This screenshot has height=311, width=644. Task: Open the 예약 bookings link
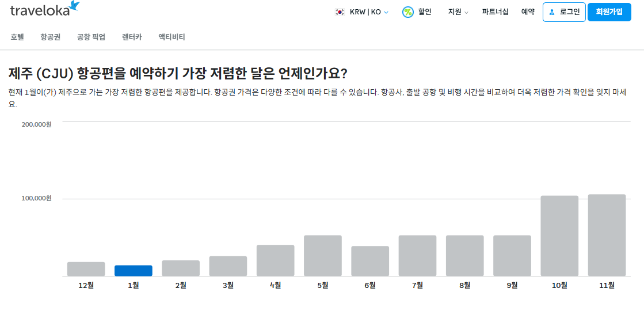click(528, 12)
